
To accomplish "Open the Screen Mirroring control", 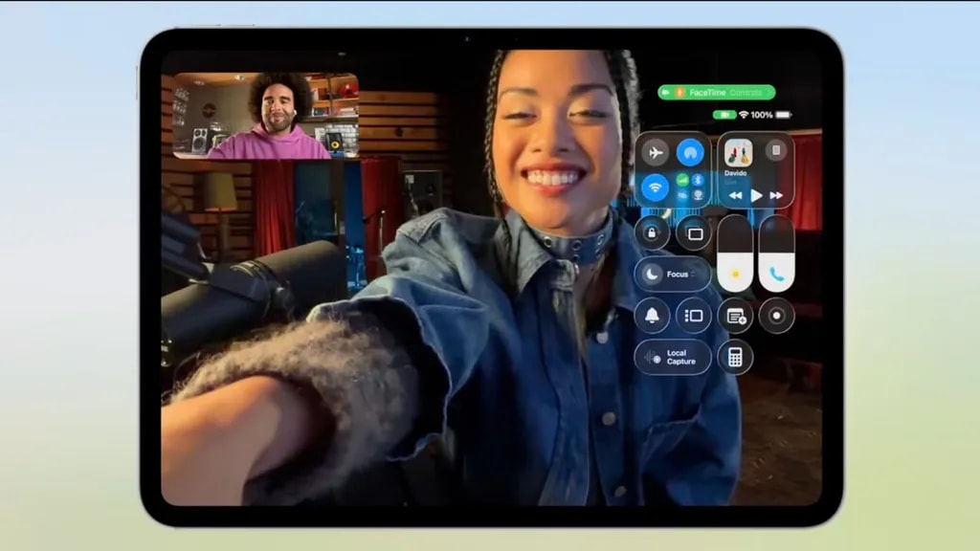I will (x=694, y=232).
